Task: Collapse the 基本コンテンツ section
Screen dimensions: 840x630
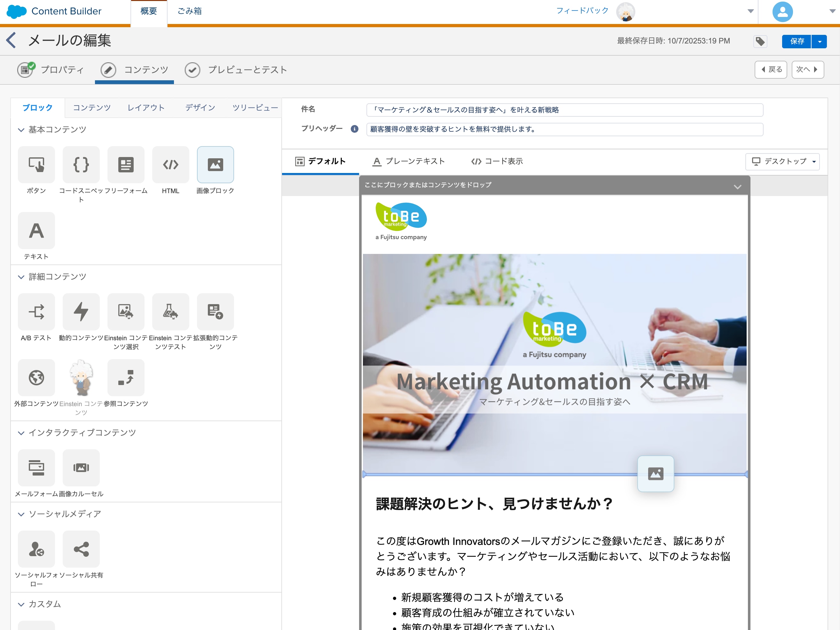Action: [x=21, y=130]
